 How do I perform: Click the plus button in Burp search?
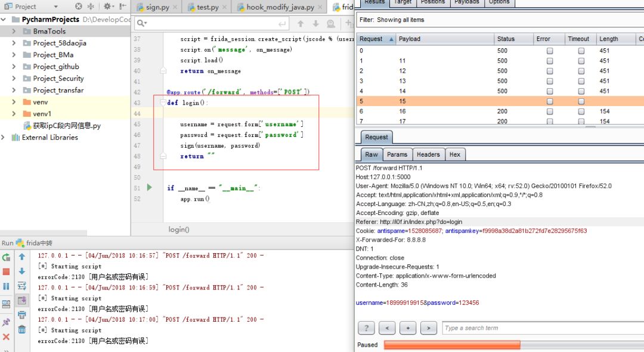pos(408,328)
